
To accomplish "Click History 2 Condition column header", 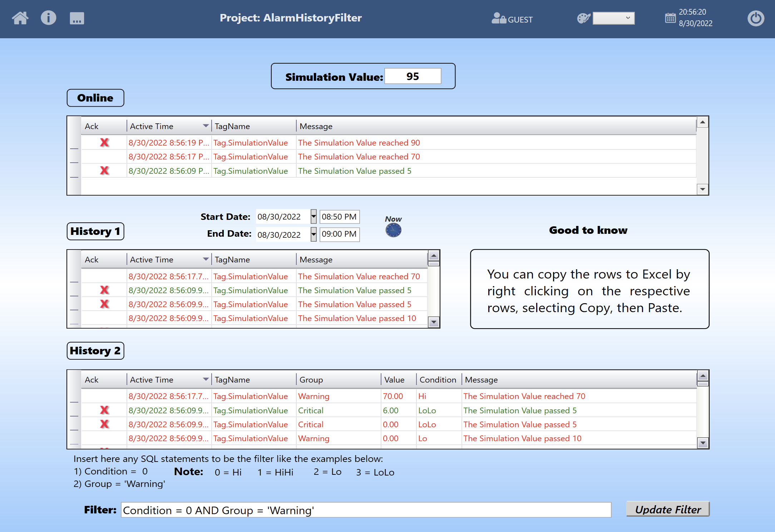I will pyautogui.click(x=439, y=380).
